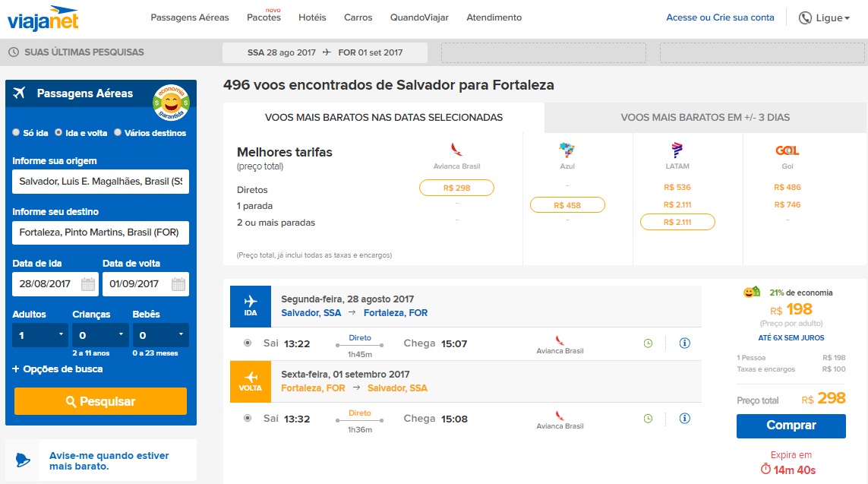868x484 pixels.
Task: Click Avise-me quando estiver mais barato link
Action: coord(109,460)
